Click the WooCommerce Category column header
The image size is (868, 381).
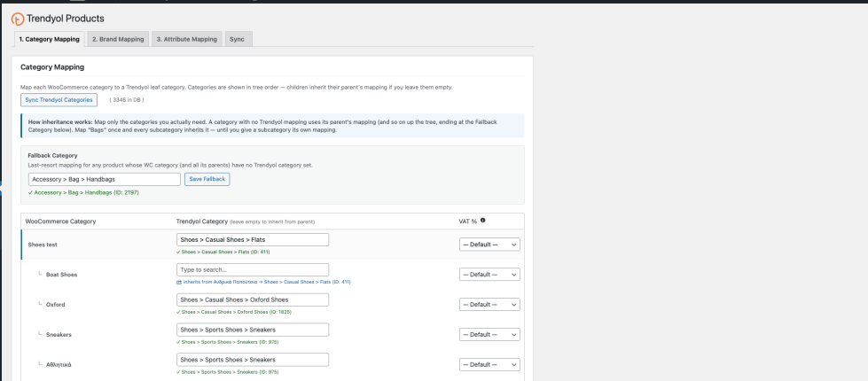61,222
